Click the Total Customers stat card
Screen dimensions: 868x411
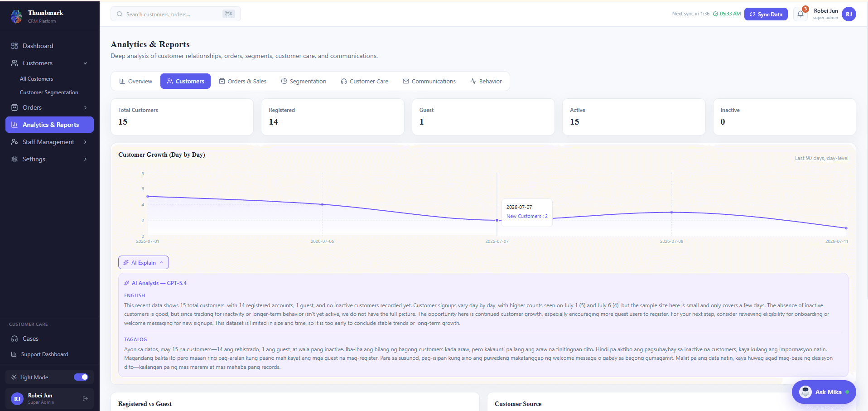[x=182, y=117]
